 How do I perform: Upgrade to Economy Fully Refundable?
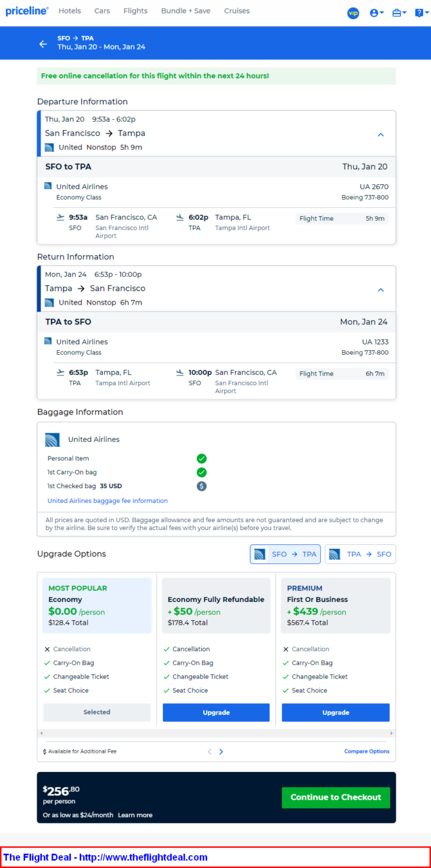(216, 712)
